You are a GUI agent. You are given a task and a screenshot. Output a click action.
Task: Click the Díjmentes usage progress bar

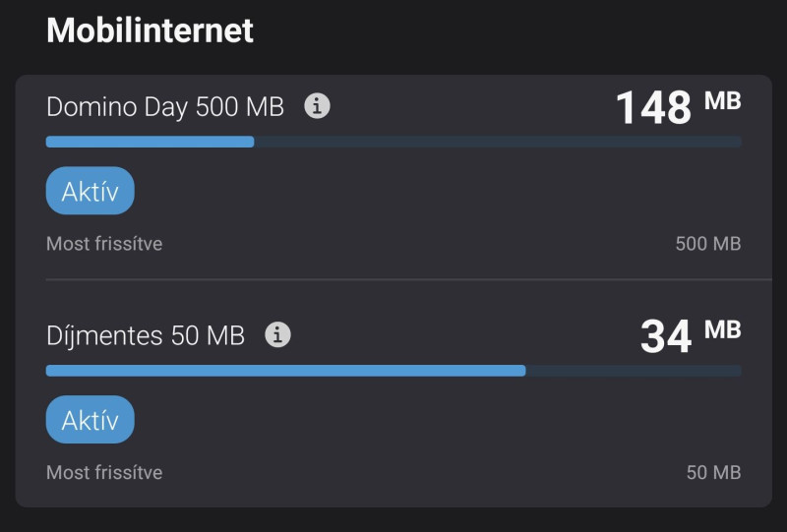(393, 371)
